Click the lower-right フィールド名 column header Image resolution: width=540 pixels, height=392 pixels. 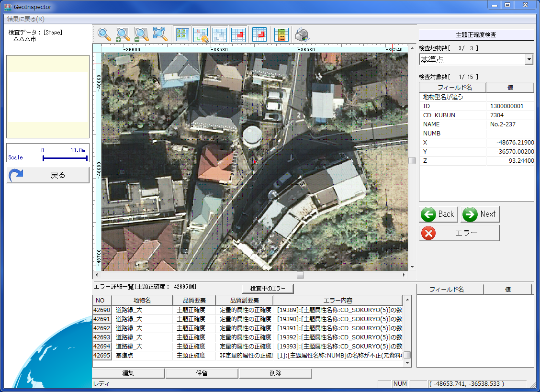tap(450, 290)
